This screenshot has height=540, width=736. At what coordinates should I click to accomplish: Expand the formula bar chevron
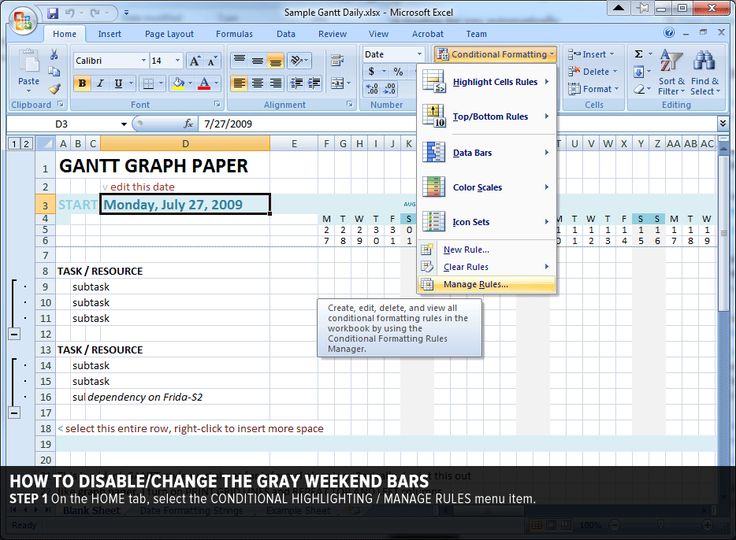tap(723, 123)
